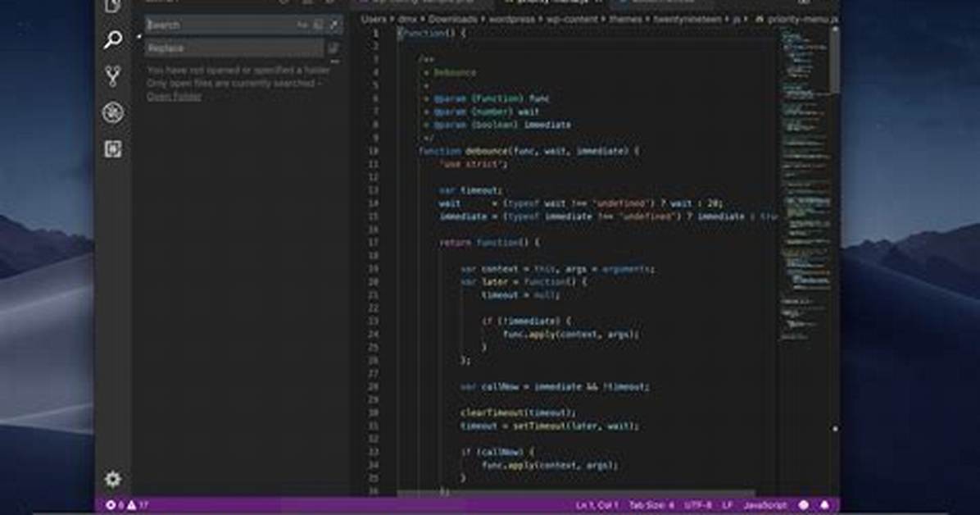Select the Downloads breadcrumb
Viewport: 980px width, 515px height.
452,20
